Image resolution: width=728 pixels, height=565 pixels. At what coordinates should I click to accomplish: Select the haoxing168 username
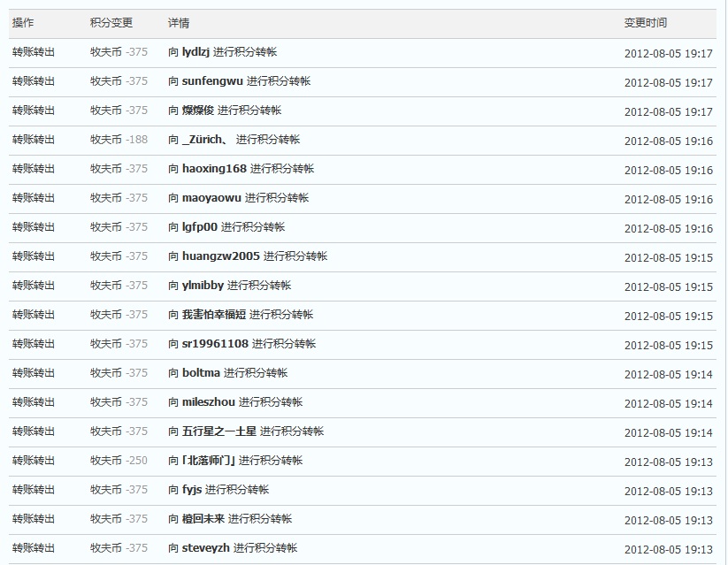coord(214,169)
